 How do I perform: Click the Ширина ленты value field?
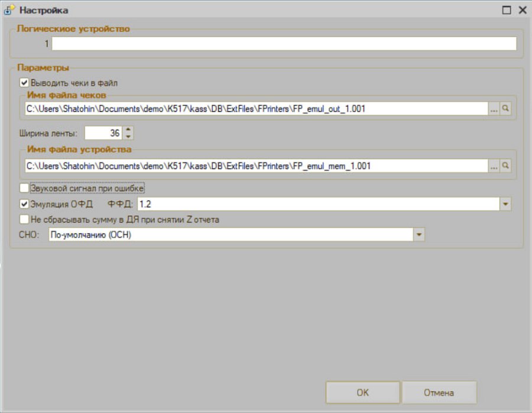(103, 133)
